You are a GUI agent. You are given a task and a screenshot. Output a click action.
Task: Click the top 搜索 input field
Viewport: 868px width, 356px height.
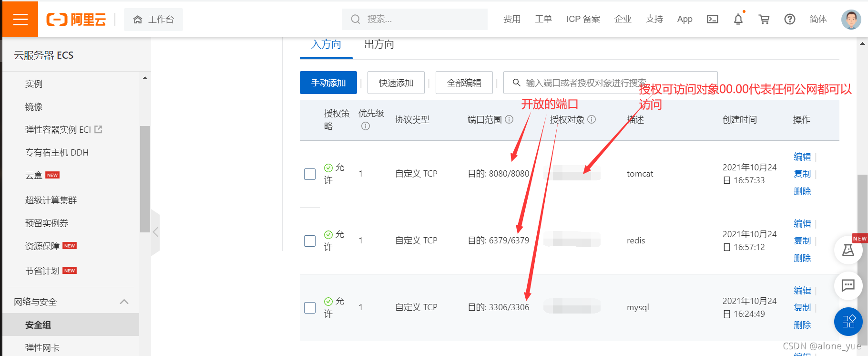(415, 19)
